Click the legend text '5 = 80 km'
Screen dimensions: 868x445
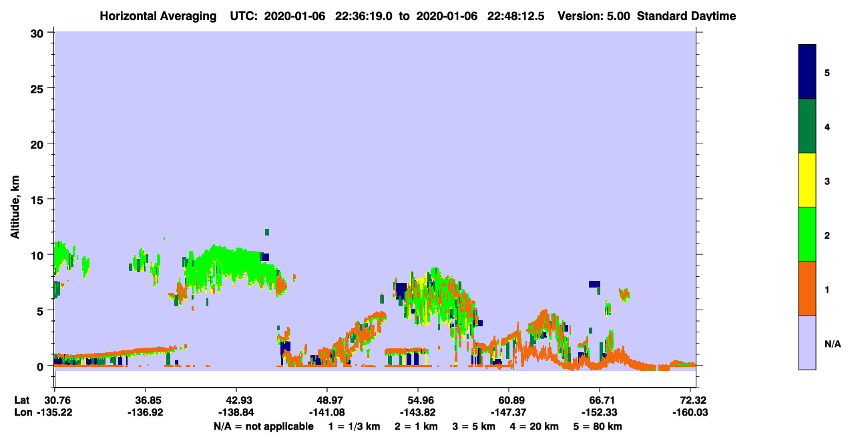(x=598, y=426)
